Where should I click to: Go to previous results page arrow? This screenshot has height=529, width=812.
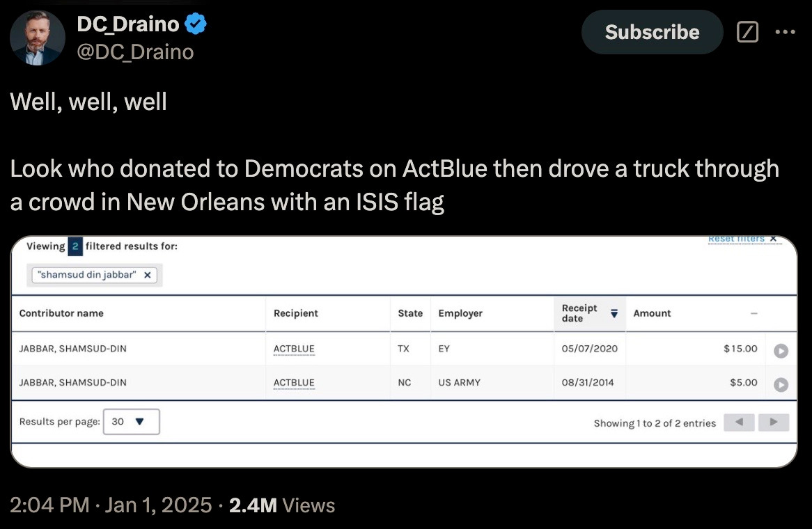point(739,423)
